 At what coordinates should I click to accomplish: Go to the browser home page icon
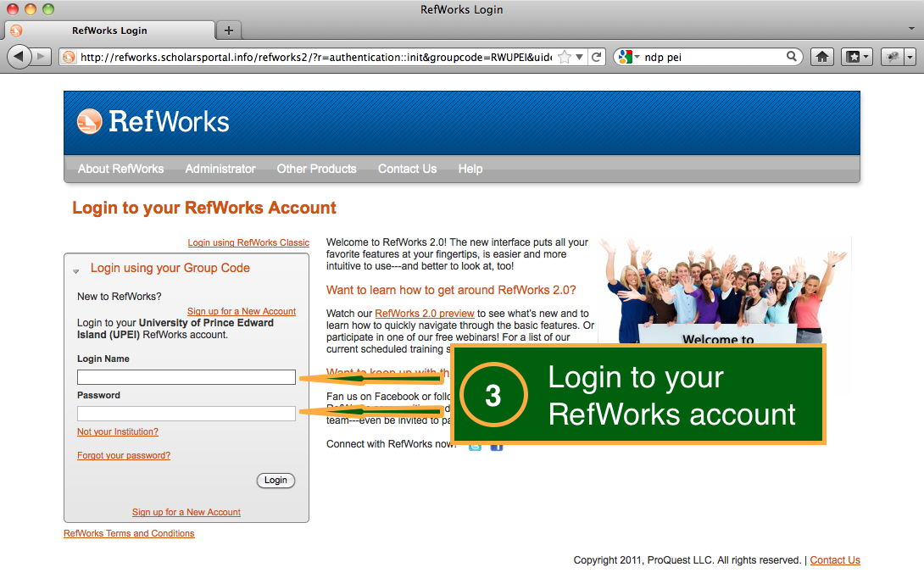[822, 57]
